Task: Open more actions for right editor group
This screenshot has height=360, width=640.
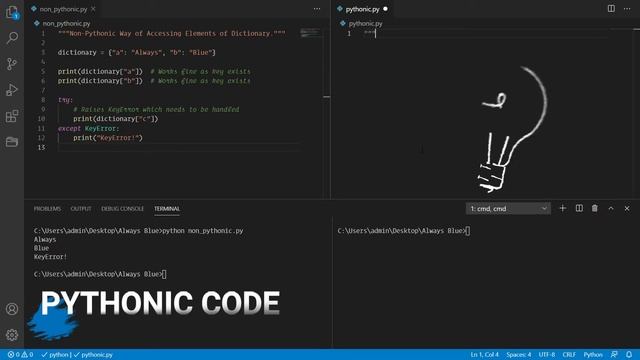Action: click(627, 9)
